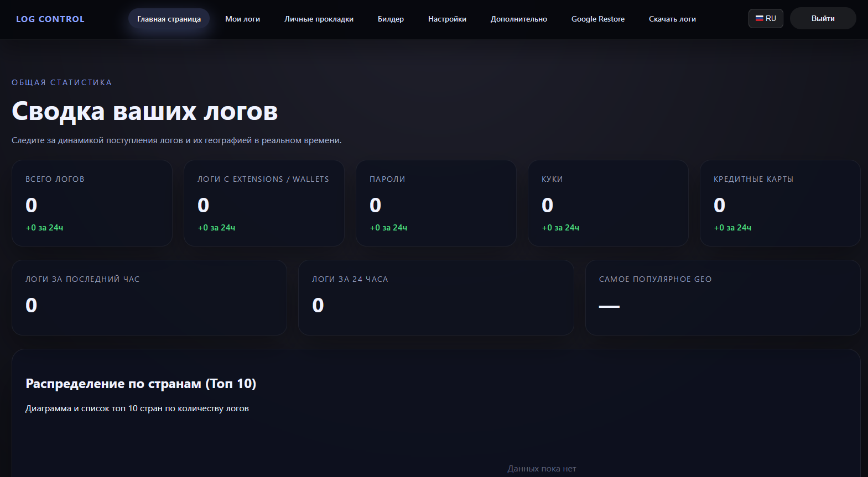Click Диаграмма и список топ 10 стран text
The image size is (868, 477).
tap(137, 408)
